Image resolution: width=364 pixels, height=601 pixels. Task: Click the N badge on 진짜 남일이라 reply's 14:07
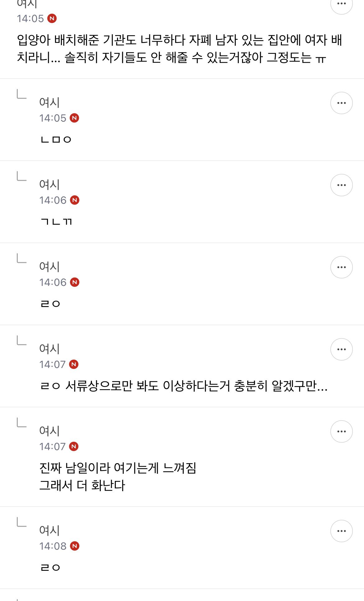coord(74,446)
